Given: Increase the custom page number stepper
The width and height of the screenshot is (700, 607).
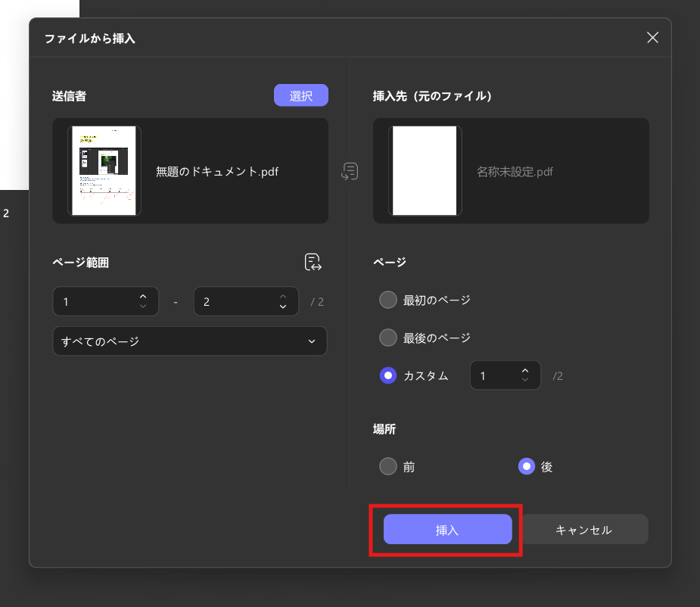Looking at the screenshot, I should point(525,371).
